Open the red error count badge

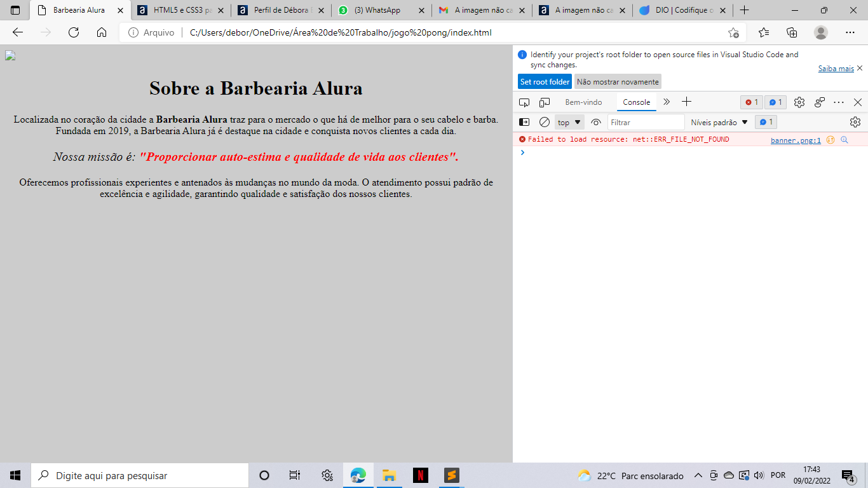pyautogui.click(x=751, y=102)
